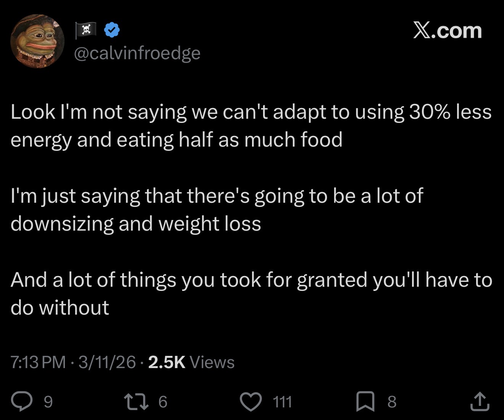
Task: Repost using the retweet arrows icon
Action: (x=136, y=402)
